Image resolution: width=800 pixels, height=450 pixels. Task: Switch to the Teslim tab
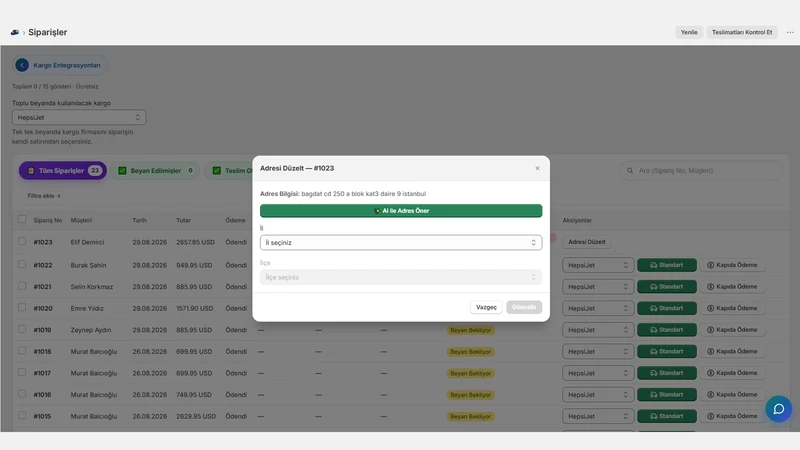pos(230,170)
